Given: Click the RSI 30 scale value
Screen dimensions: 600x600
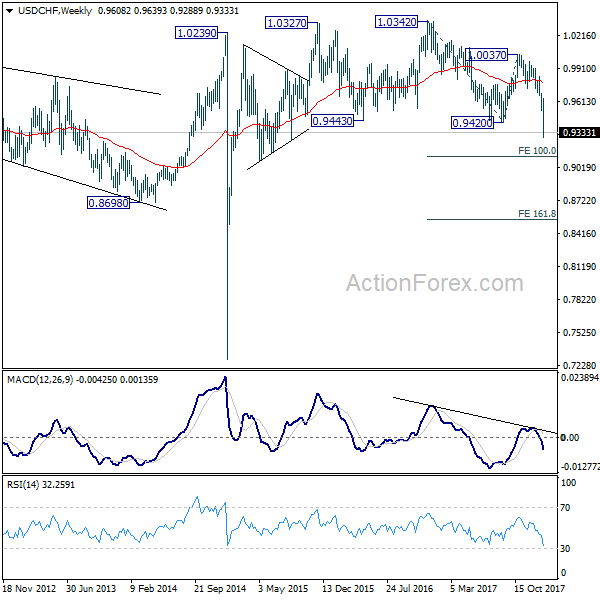Looking at the screenshot, I should click(x=565, y=549).
